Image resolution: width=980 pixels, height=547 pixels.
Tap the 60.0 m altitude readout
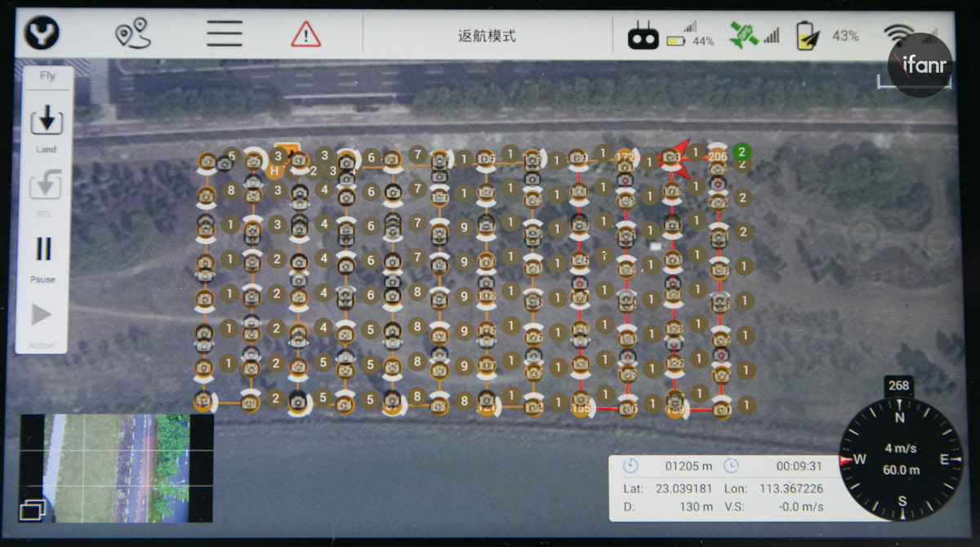click(901, 470)
